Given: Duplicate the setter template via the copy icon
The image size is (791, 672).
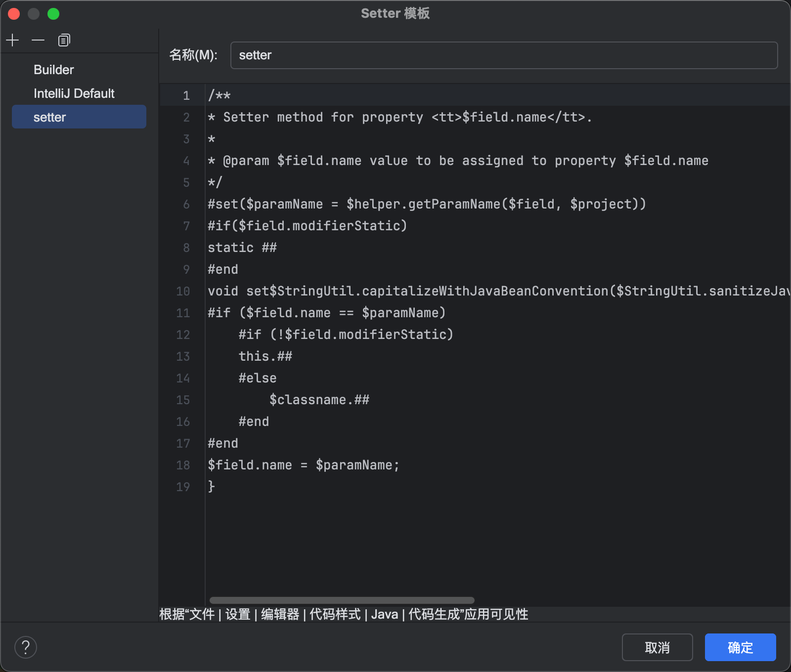Looking at the screenshot, I should click(64, 40).
